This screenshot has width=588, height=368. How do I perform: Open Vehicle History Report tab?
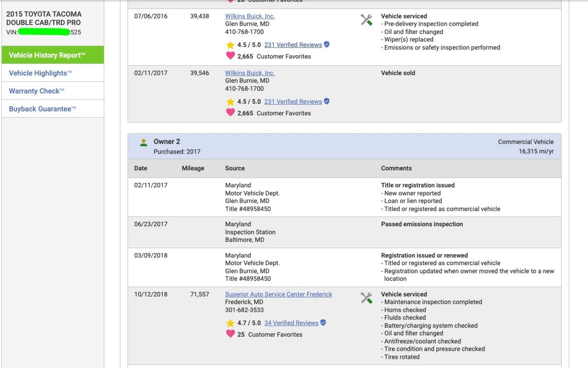(53, 55)
